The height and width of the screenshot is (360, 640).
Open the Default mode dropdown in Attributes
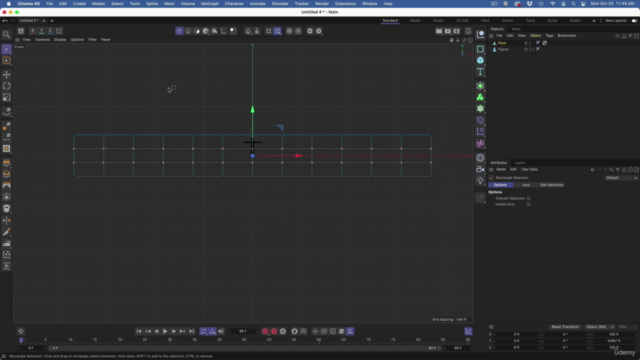click(x=621, y=178)
